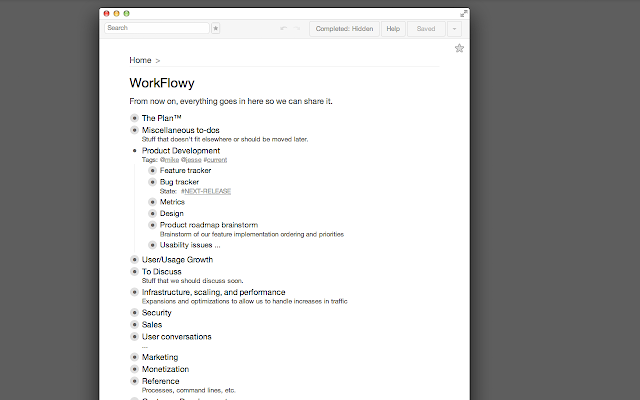The height and width of the screenshot is (400, 640).
Task: Open the dropdown arrow next to Saved
Action: (454, 29)
